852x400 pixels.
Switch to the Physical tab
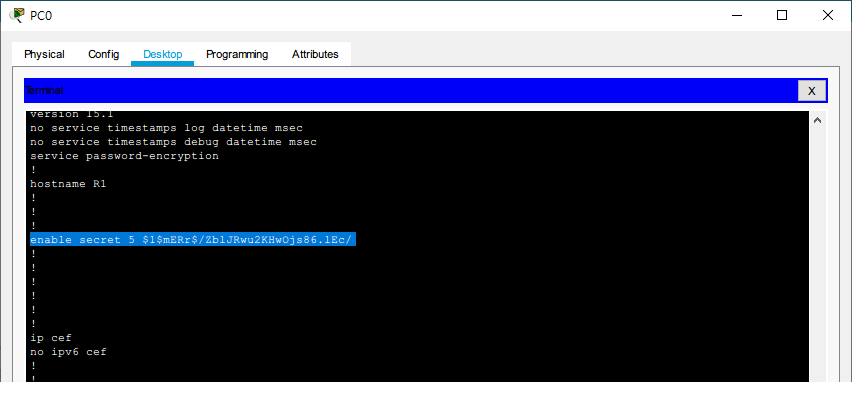44,54
